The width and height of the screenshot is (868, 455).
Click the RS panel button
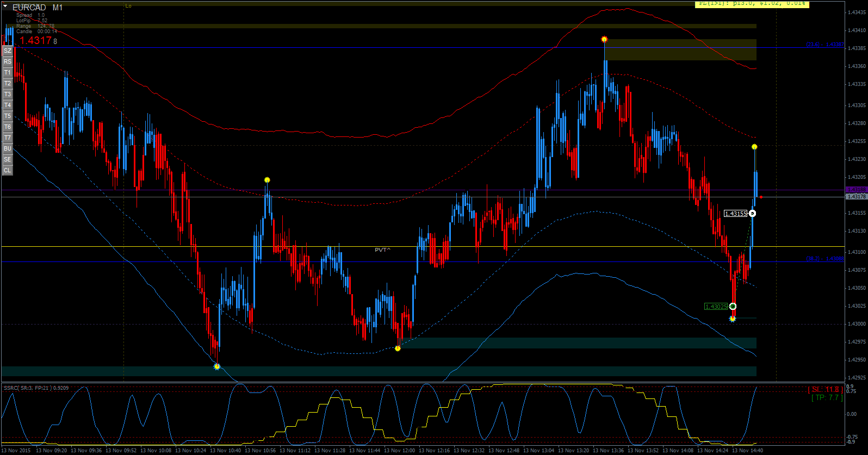tap(8, 61)
